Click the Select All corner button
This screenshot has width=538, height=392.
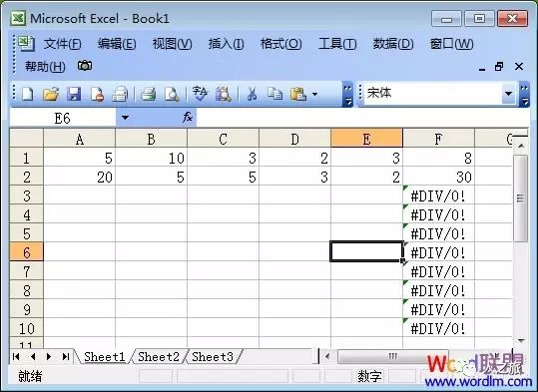(x=27, y=139)
